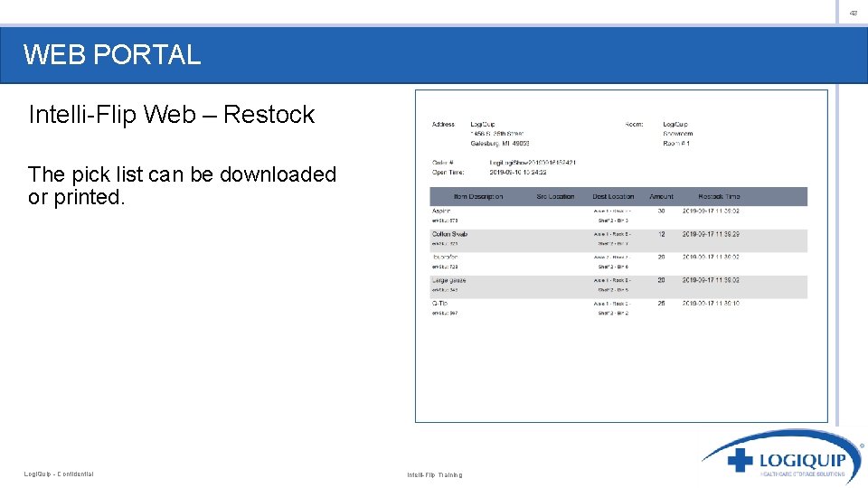Image resolution: width=868 pixels, height=488 pixels.
Task: Select the WEB PORTAL slide title
Action: click(112, 55)
